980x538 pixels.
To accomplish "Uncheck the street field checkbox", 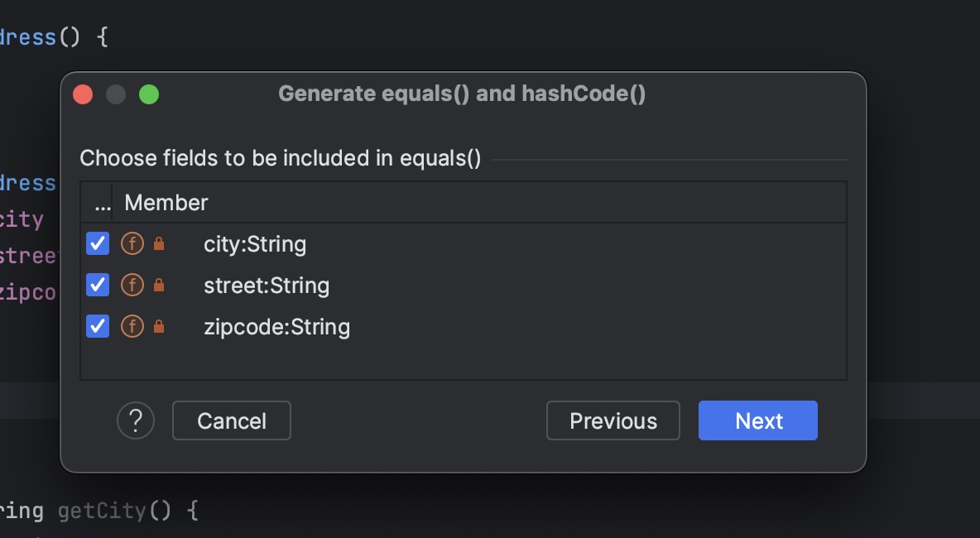I will pyautogui.click(x=98, y=286).
